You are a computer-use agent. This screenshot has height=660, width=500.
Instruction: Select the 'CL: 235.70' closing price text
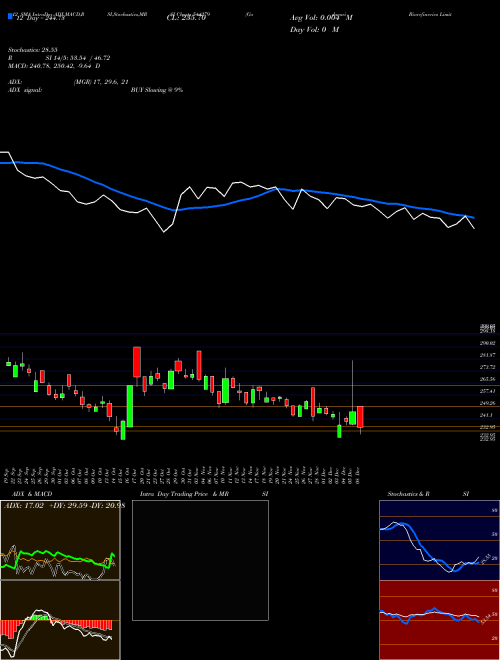tap(185, 18)
